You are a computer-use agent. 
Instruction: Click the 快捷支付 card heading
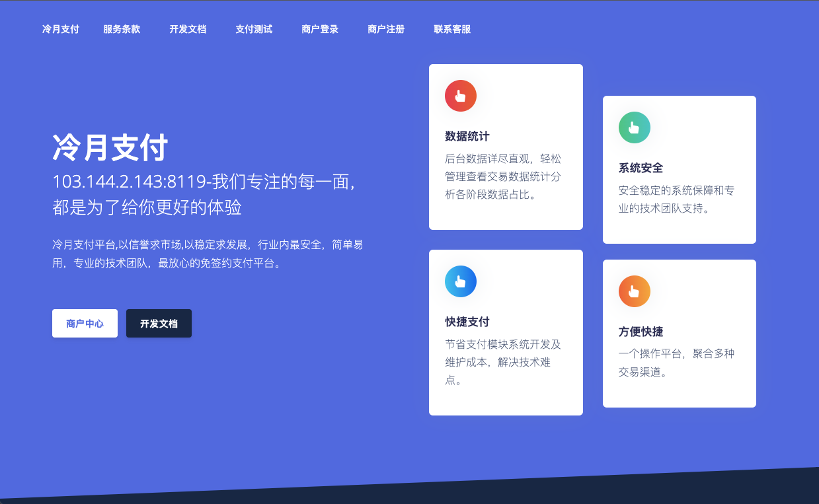coord(467,322)
